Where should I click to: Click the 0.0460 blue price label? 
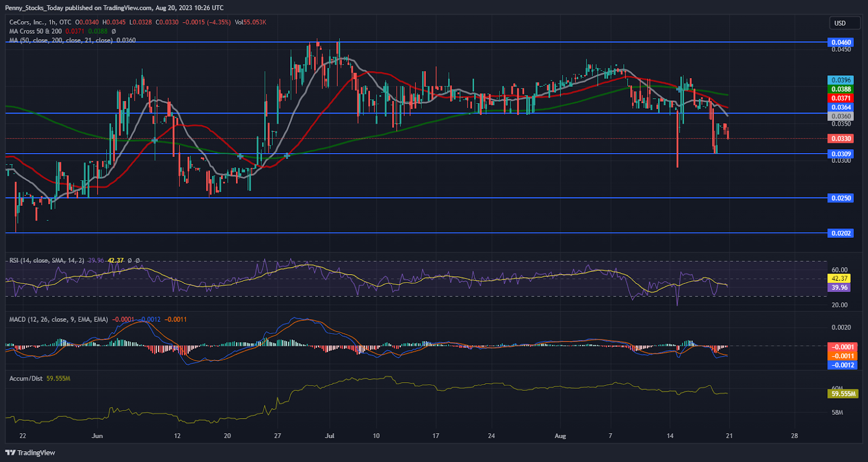841,42
